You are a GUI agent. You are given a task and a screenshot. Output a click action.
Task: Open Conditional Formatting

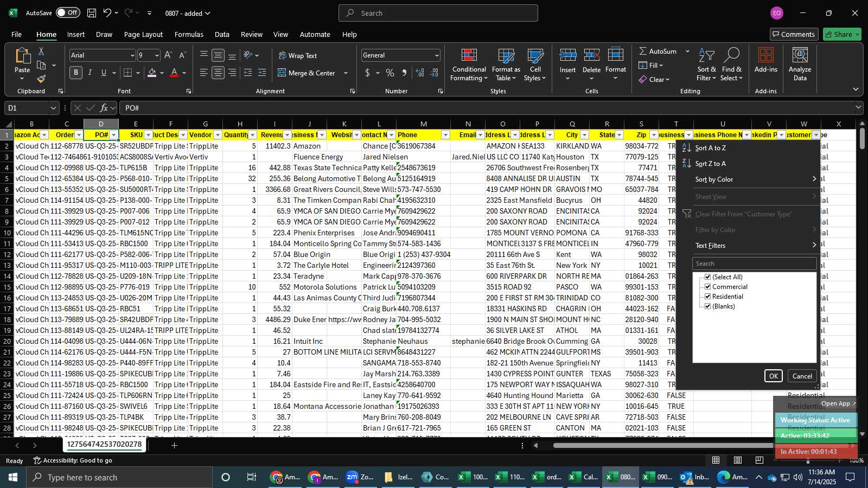pyautogui.click(x=469, y=65)
